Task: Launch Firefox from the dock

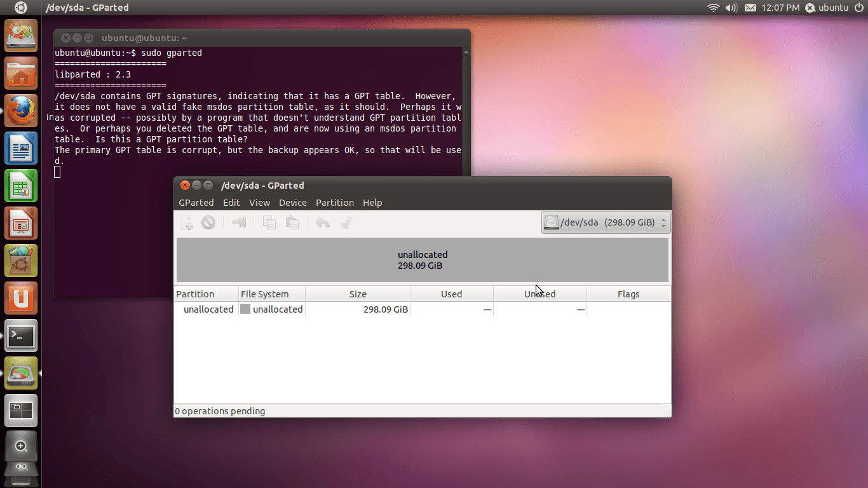Action: [21, 111]
